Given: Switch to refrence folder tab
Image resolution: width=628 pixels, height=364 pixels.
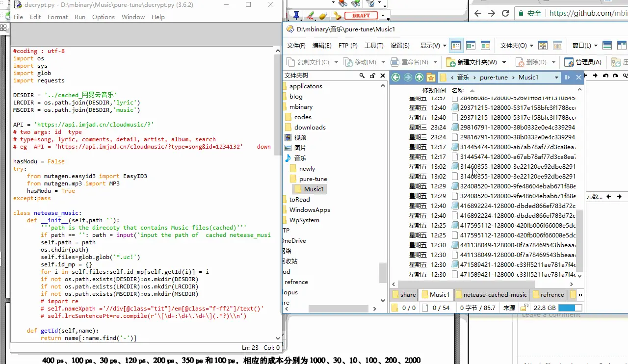Looking at the screenshot, I should pyautogui.click(x=548, y=295).
